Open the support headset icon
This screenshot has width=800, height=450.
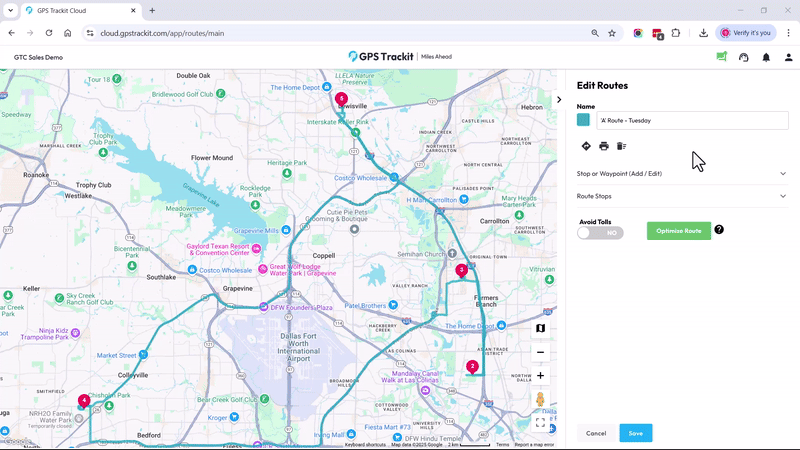pos(744,57)
